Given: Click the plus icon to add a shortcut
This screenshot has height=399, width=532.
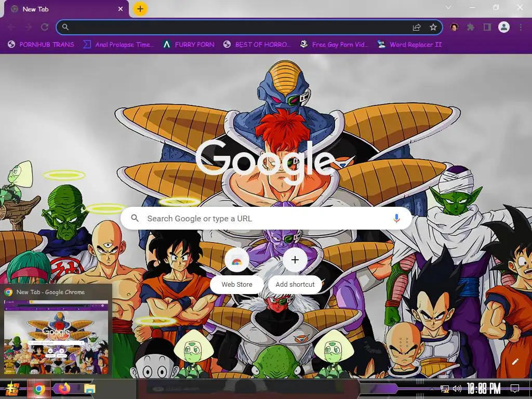Looking at the screenshot, I should (x=295, y=260).
